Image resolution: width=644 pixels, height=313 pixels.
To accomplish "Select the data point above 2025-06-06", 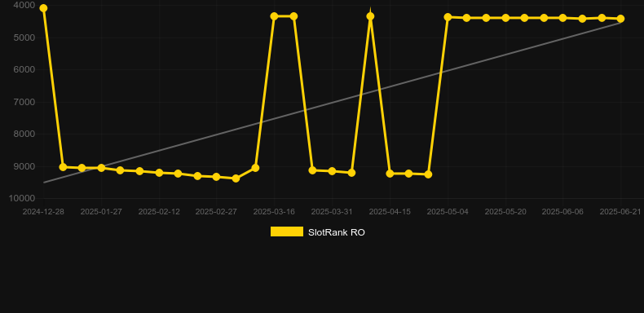I will pos(563,18).
